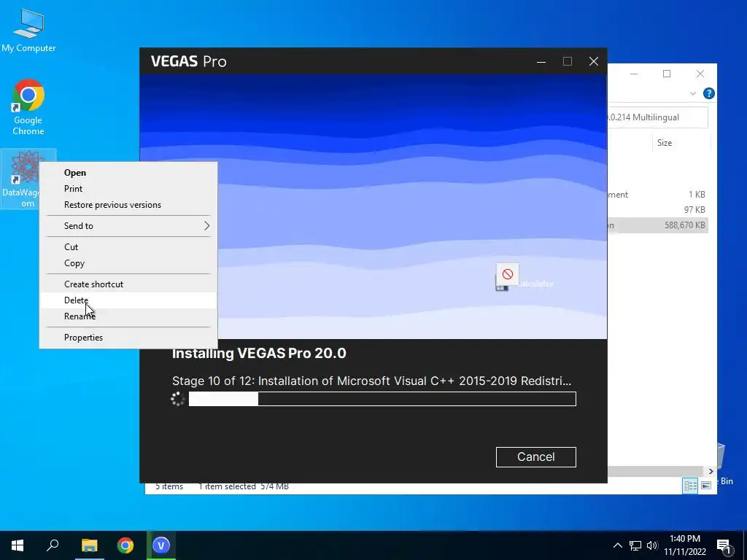Image resolution: width=747 pixels, height=560 pixels.
Task: Open the My Computer desktop icon
Action: (28, 29)
